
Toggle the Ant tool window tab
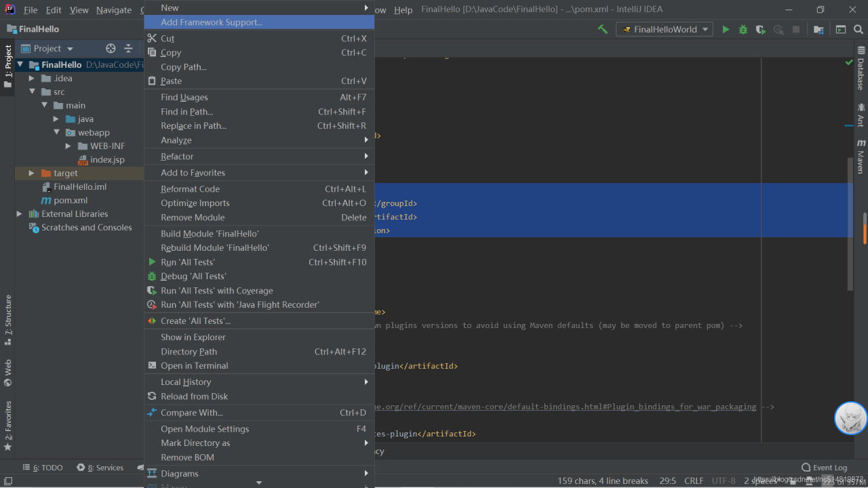point(861,115)
